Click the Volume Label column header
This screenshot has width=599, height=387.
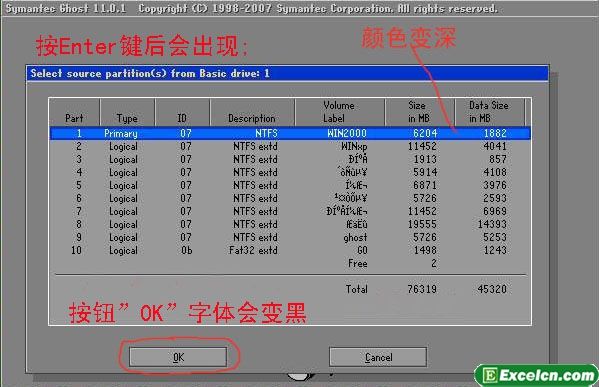[340, 112]
